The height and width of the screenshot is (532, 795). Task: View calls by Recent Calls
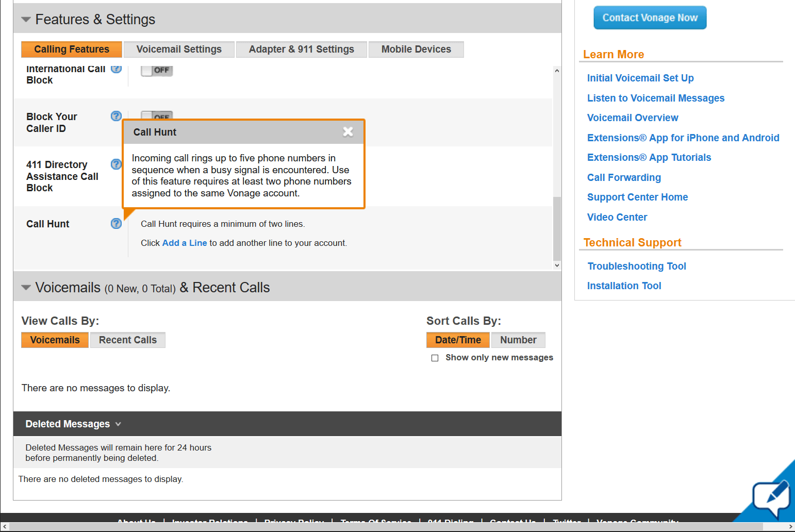[128, 340]
